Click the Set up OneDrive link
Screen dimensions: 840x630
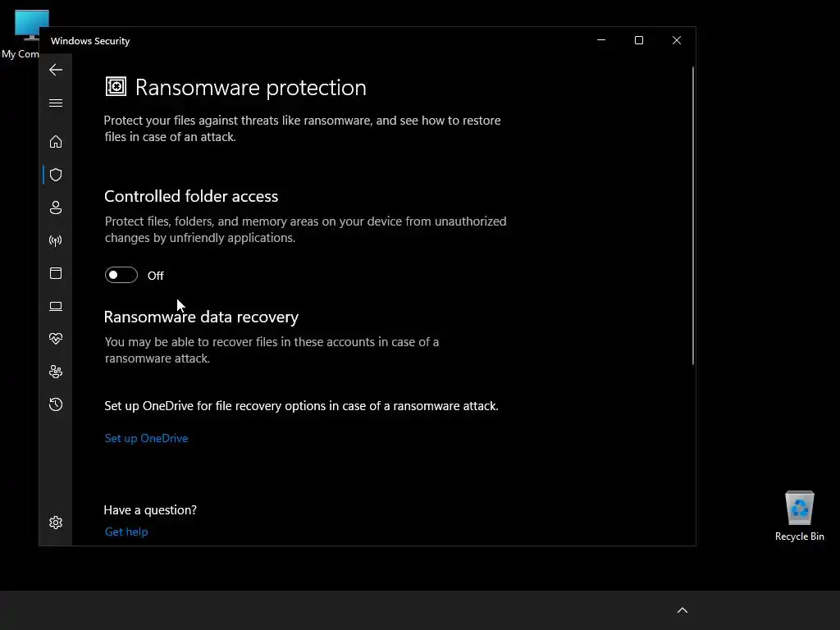tap(146, 438)
